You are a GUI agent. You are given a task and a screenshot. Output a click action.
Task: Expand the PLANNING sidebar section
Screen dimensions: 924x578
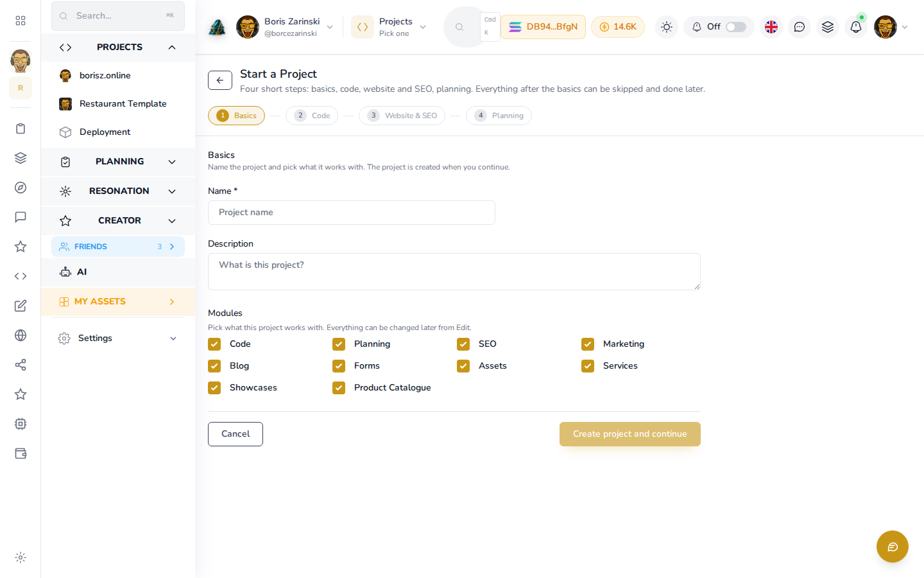pyautogui.click(x=118, y=162)
